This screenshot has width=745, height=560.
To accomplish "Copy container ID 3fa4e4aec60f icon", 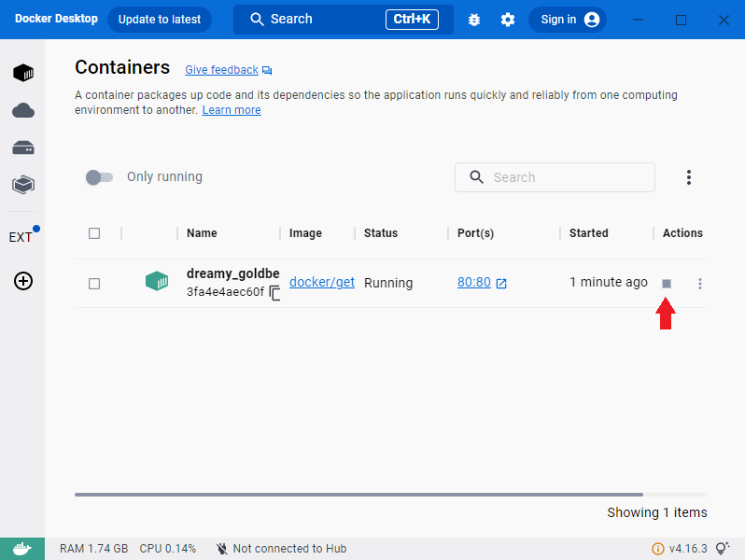I will [274, 292].
